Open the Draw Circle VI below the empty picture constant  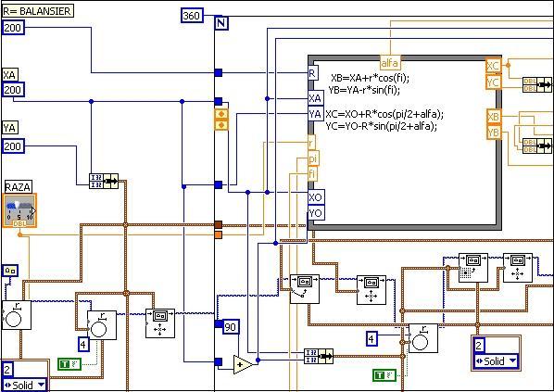17,315
